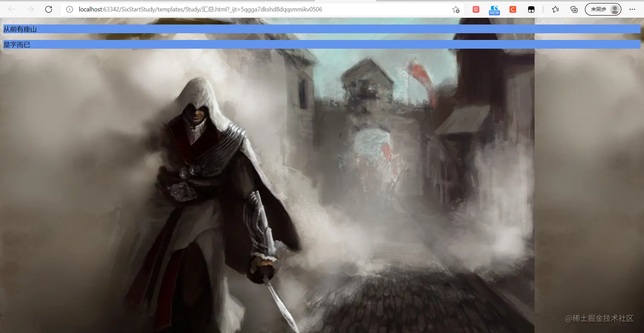Focus the localhost address bar URL
Screen dimensions: 644x333
click(200, 9)
